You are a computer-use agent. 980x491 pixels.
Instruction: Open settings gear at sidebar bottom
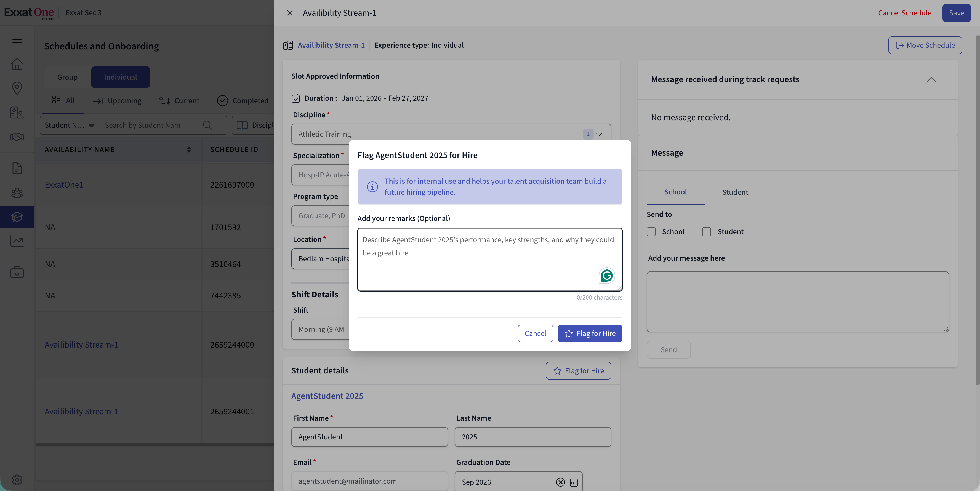pos(17,480)
